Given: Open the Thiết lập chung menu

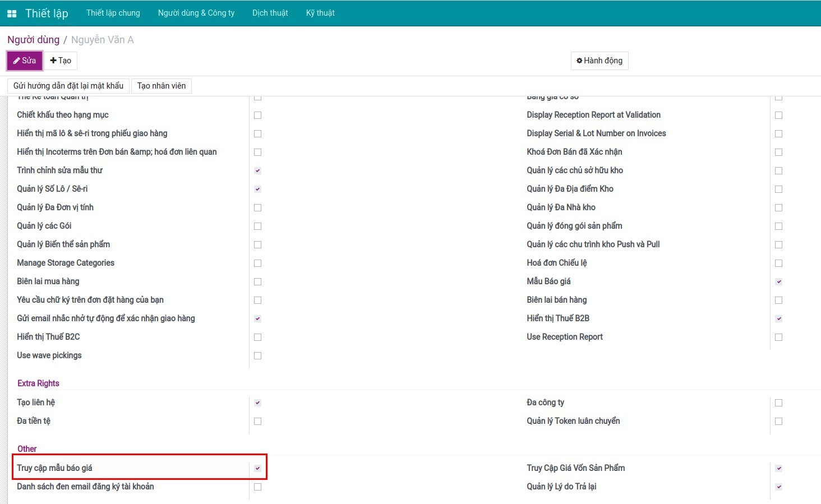Looking at the screenshot, I should (x=113, y=13).
